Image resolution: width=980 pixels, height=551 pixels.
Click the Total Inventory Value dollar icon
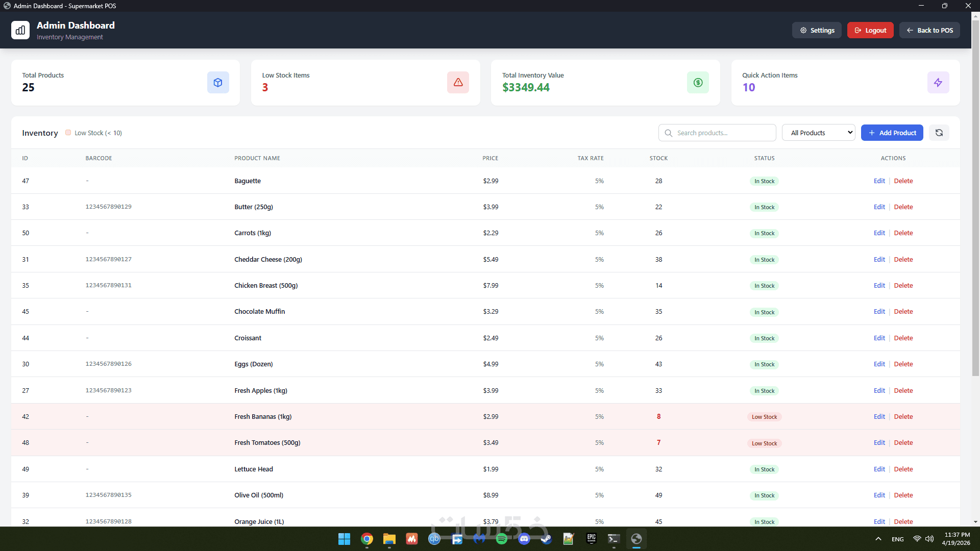click(x=698, y=83)
